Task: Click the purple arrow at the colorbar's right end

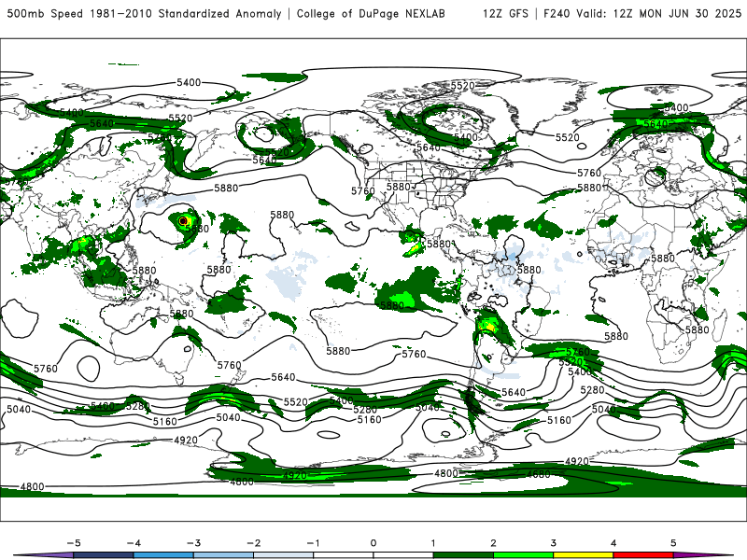Action: tap(703, 555)
